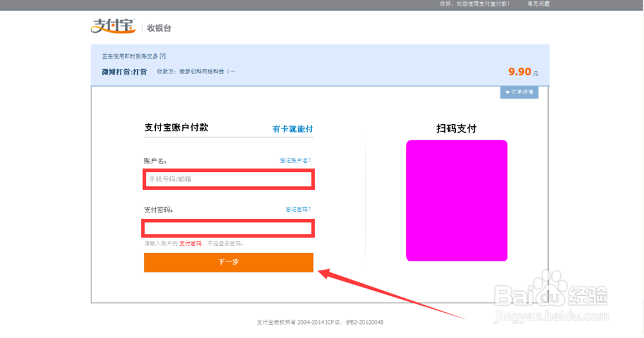Click 忘记账户名? link
Viewport: 644px width, 338px height.
[x=296, y=160]
